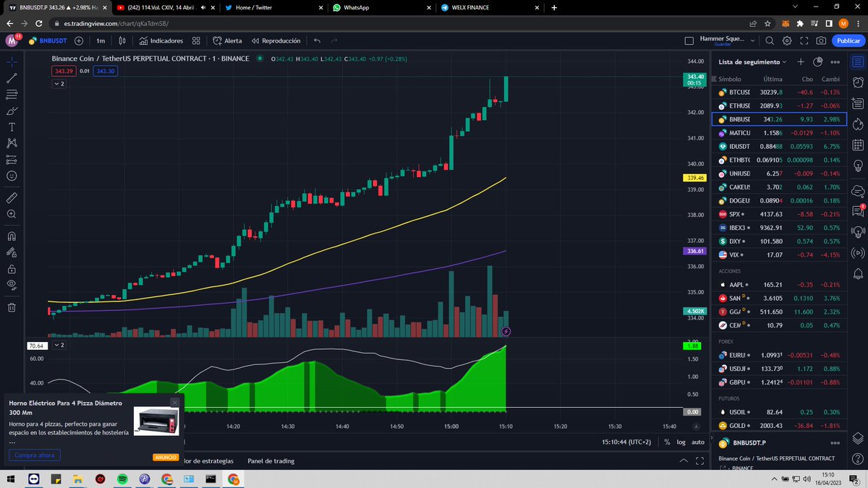Screen dimensions: 868x488
Task: Click the blue Publicar button
Action: [848, 41]
